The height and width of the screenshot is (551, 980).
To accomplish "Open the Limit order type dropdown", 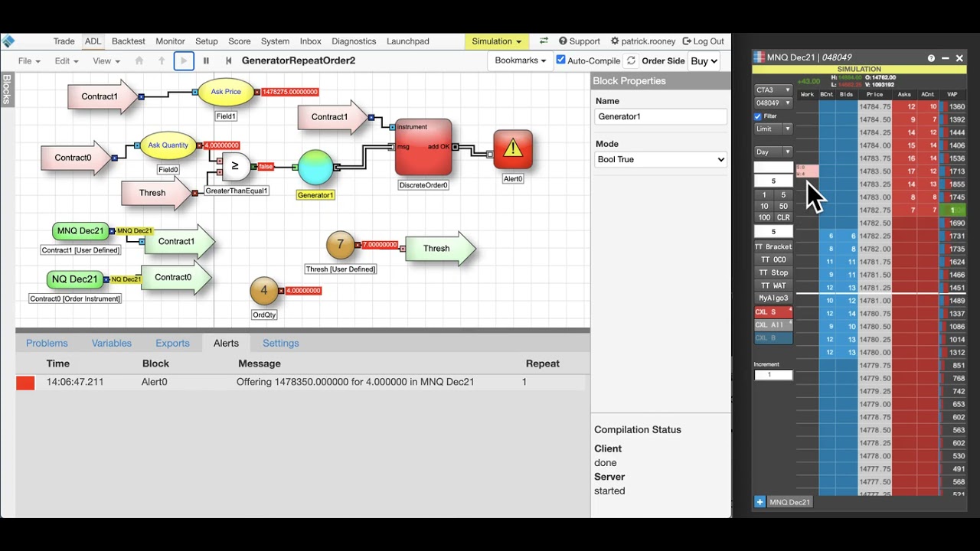I will tap(773, 129).
